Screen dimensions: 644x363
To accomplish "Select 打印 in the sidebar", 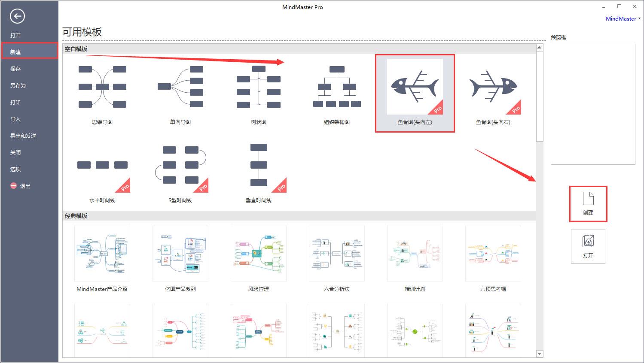I will coord(15,102).
